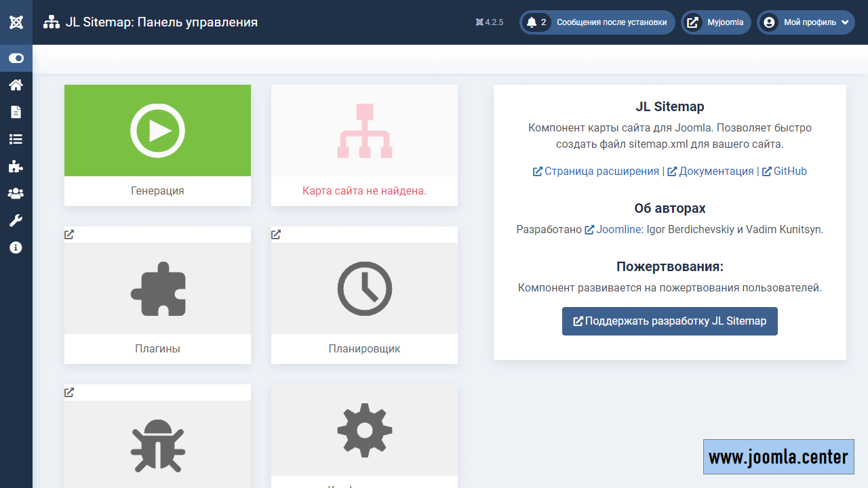The image size is (868, 488).
Task: Open the Menus list sidebar icon
Action: [x=16, y=139]
